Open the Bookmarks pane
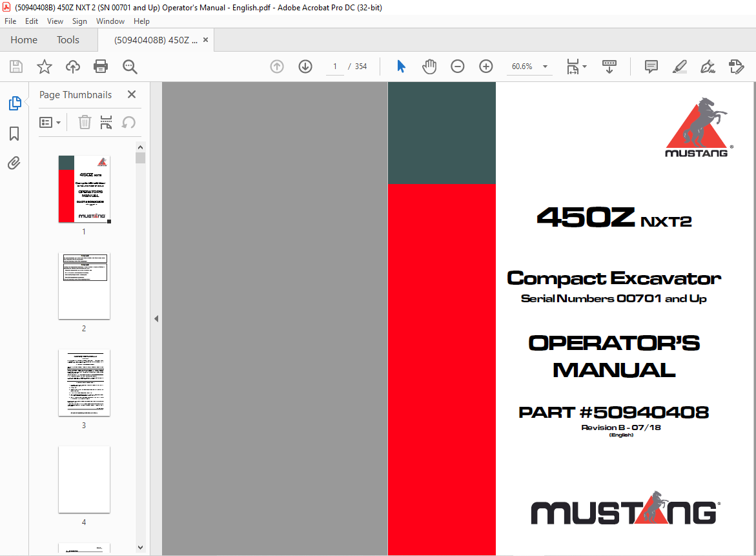756x556 pixels. (14, 134)
